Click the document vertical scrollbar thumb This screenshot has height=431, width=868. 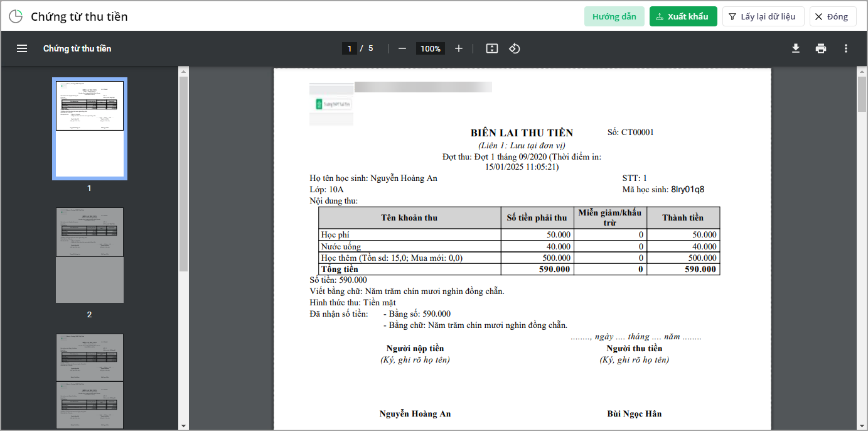tap(862, 94)
